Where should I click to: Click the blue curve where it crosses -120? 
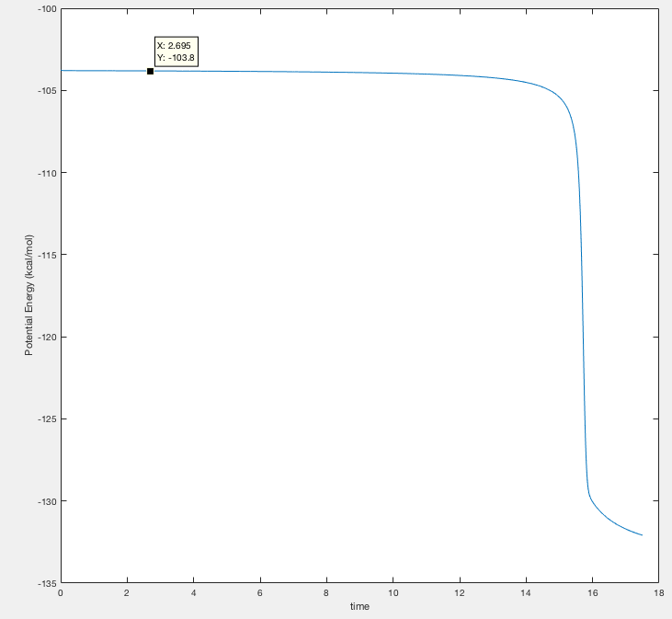tap(583, 337)
